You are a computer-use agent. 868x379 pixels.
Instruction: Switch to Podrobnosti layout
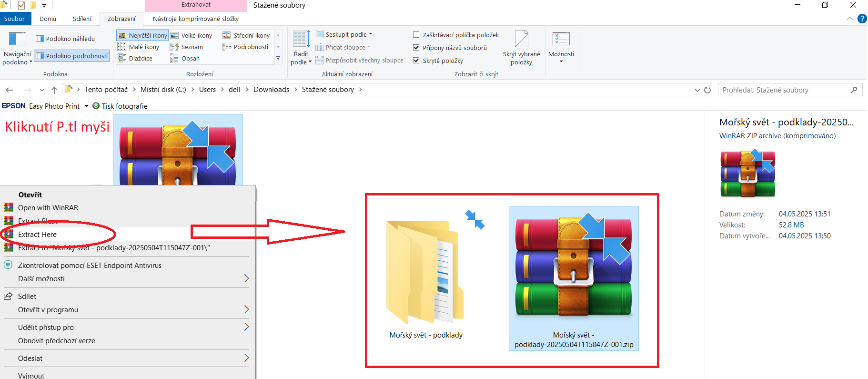pos(246,47)
